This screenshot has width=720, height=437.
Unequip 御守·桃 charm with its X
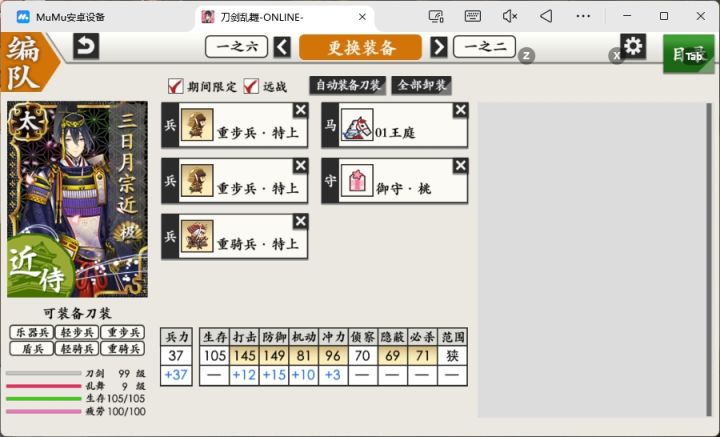tap(461, 166)
